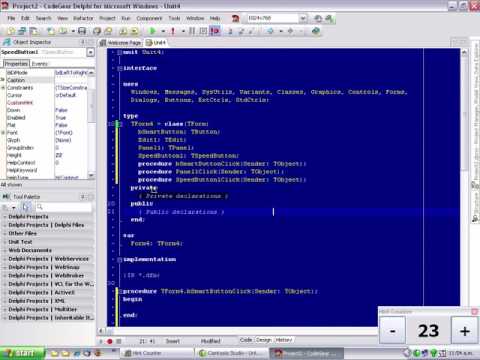
Task: Click the Camtasia Studio taskbar button
Action: click(x=231, y=353)
